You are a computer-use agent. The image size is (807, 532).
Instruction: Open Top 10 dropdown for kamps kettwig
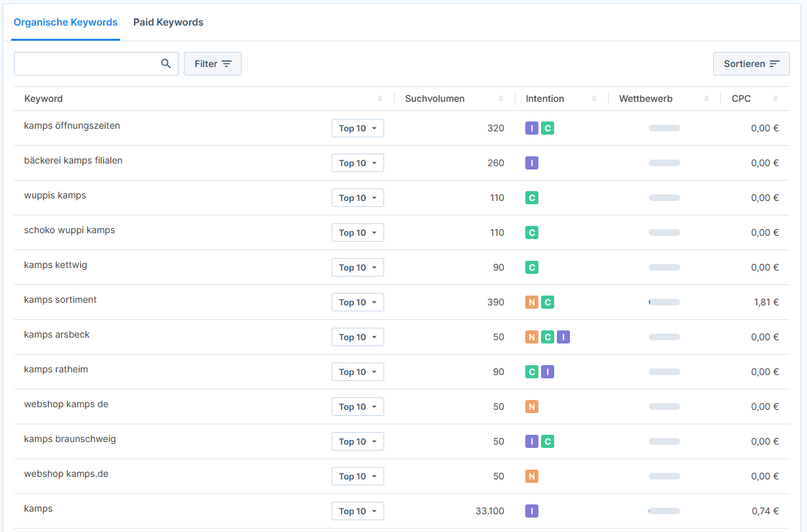click(358, 267)
